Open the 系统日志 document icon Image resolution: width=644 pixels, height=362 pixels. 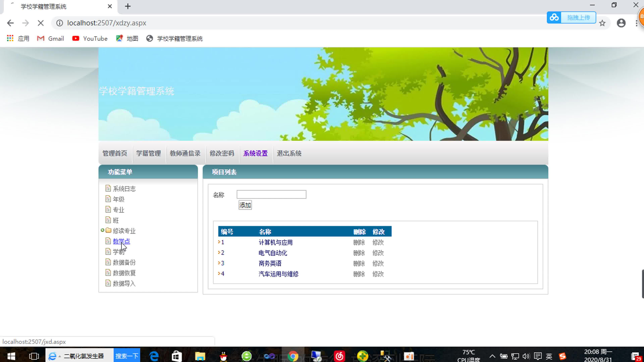(x=108, y=189)
